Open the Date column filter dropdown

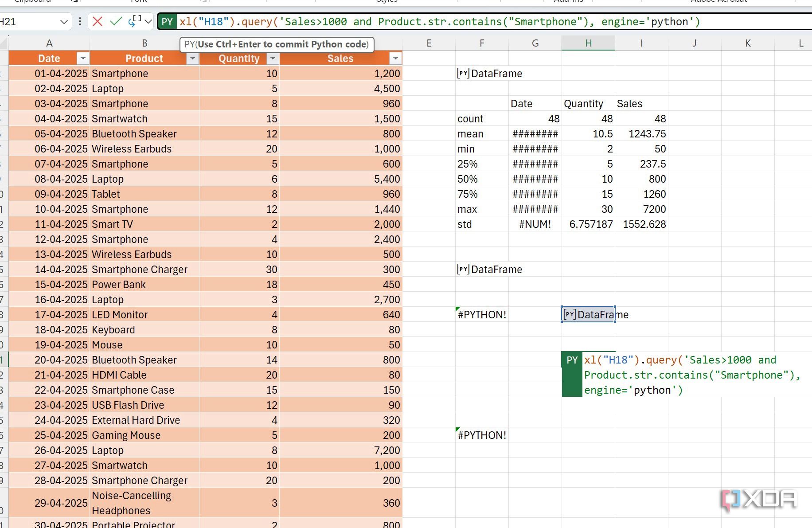coord(83,59)
